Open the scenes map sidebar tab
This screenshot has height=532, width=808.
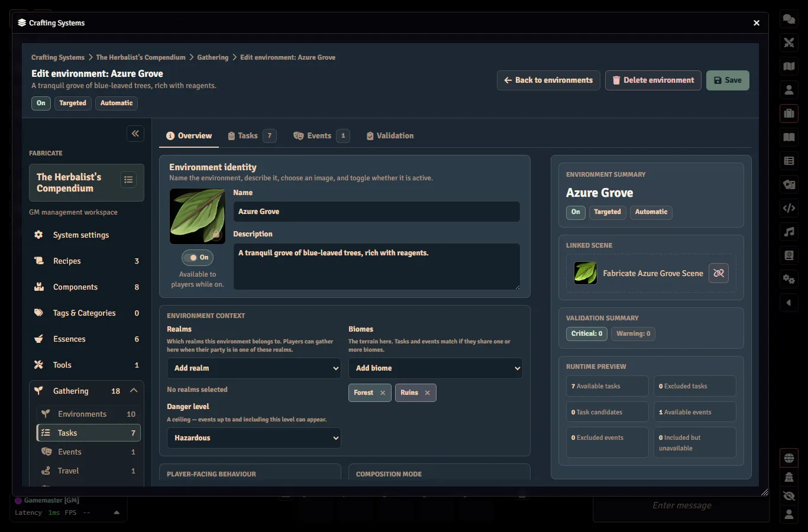(x=789, y=66)
